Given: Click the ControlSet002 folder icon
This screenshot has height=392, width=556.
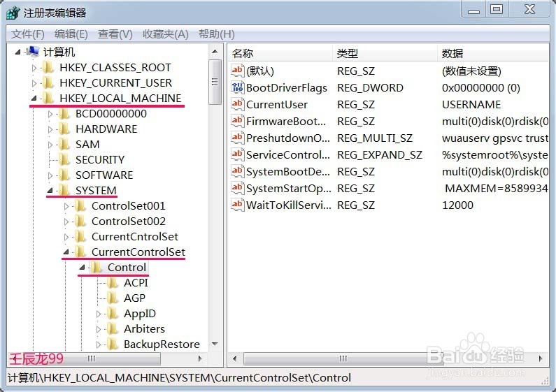Looking at the screenshot, I should tap(80, 222).
